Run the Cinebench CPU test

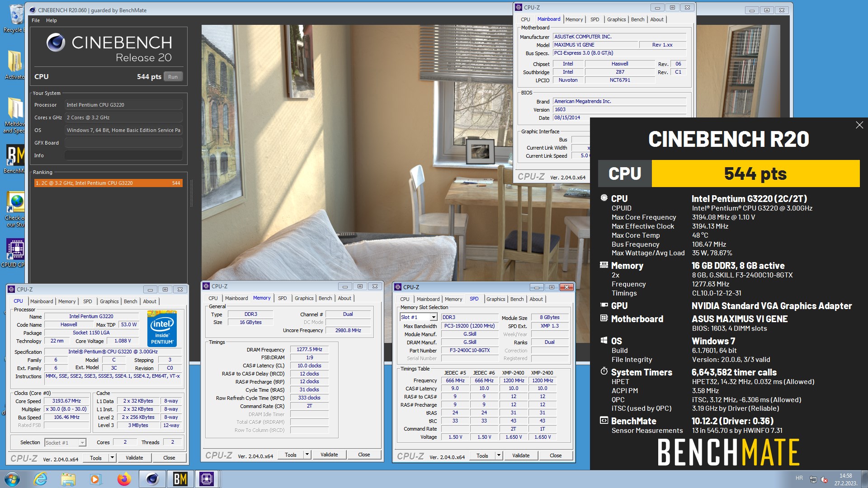[173, 77]
